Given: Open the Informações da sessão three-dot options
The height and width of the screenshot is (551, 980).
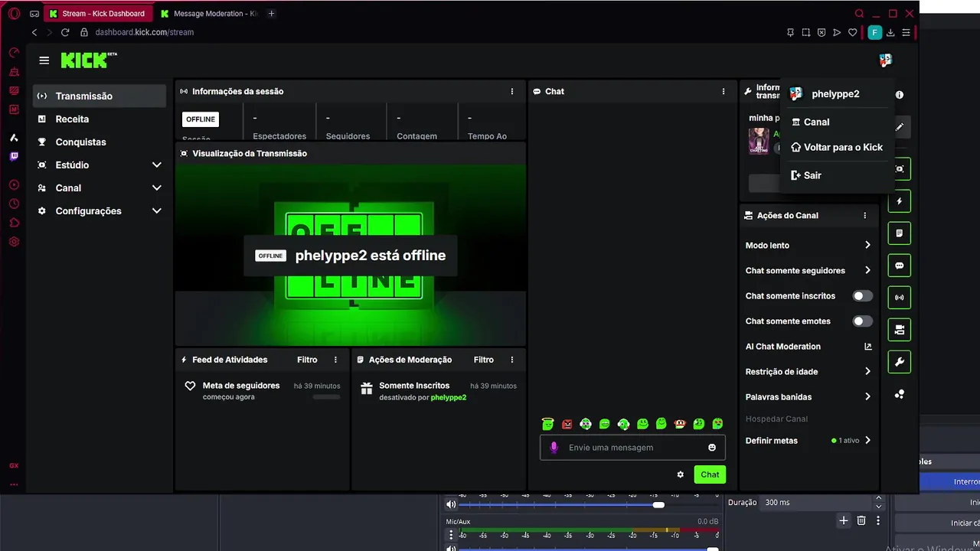Looking at the screenshot, I should coord(512,92).
